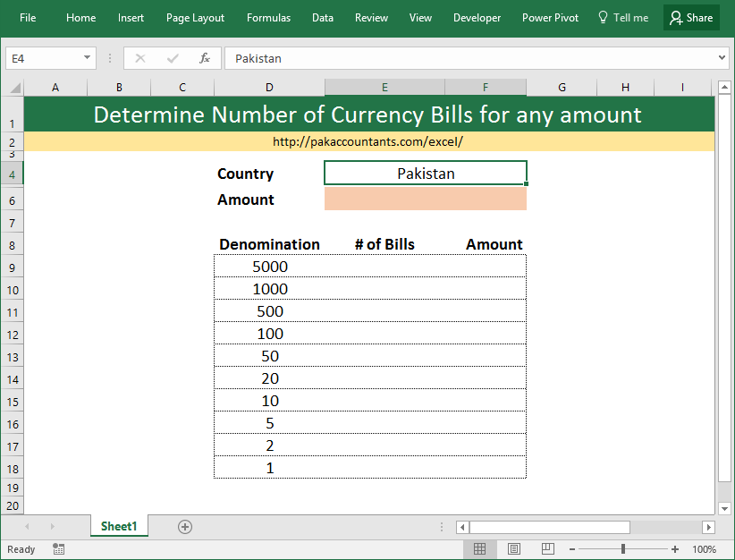Open the Page Layout ribbon tab
The height and width of the screenshot is (560, 735).
click(x=195, y=18)
